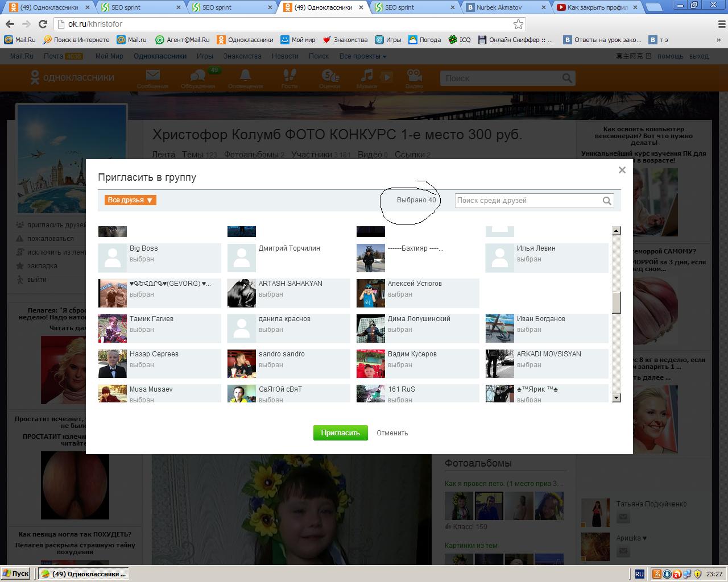Click выход link in top bar

pyautogui.click(x=699, y=56)
